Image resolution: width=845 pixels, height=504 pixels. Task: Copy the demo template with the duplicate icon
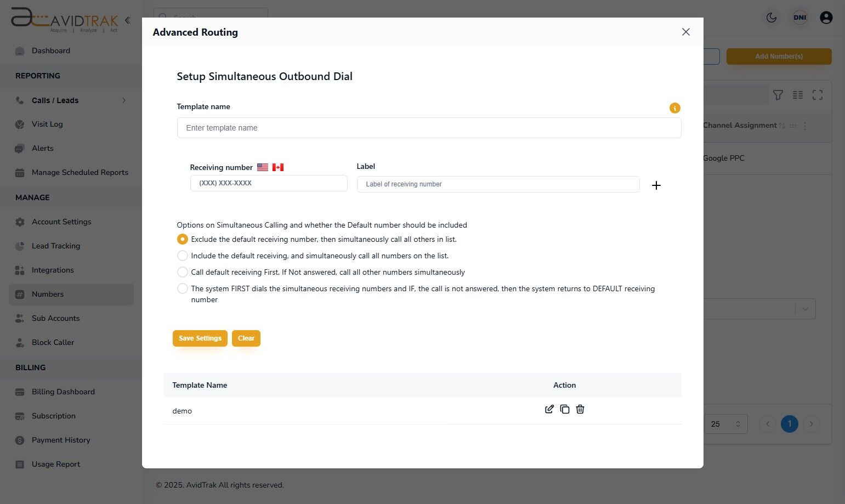point(565,409)
